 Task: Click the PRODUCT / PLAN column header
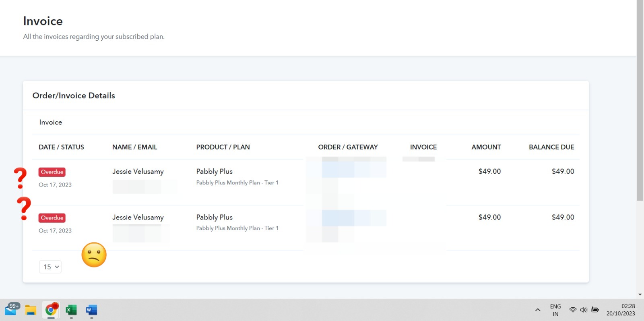pyautogui.click(x=223, y=147)
